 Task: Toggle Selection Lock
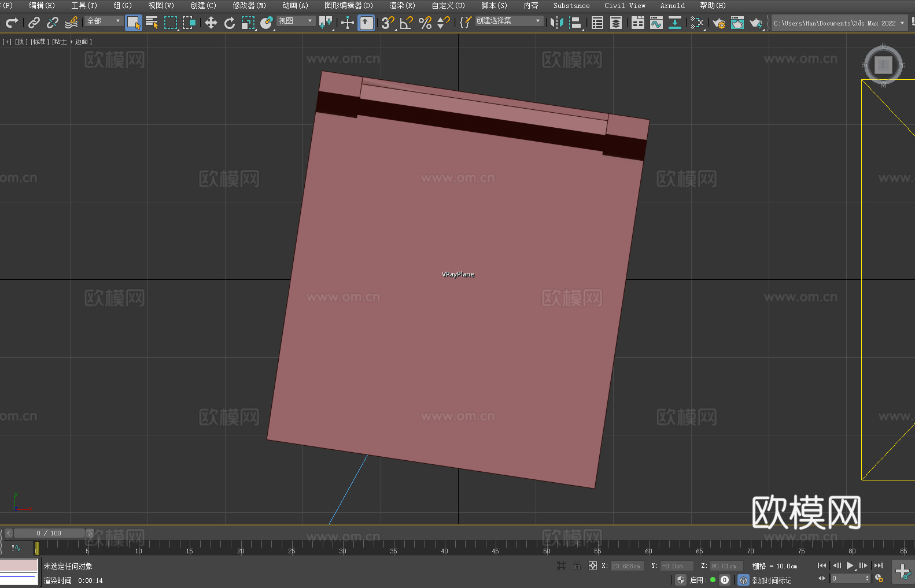click(x=577, y=565)
